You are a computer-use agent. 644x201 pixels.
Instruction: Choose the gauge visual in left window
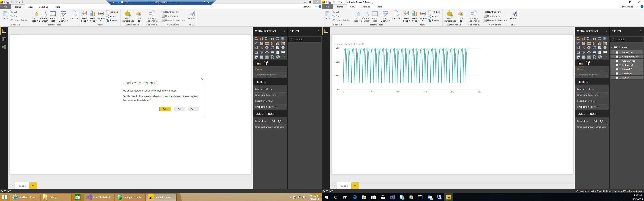[x=267, y=52]
